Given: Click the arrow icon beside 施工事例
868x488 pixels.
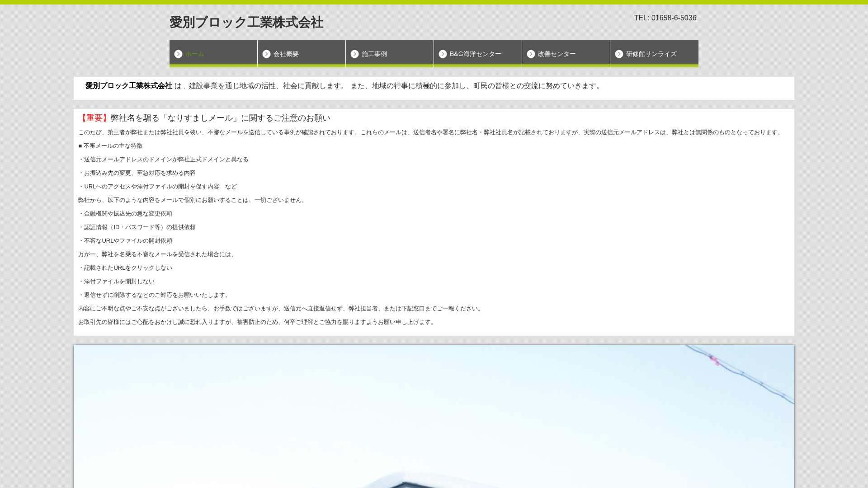Looking at the screenshot, I should click(x=354, y=54).
